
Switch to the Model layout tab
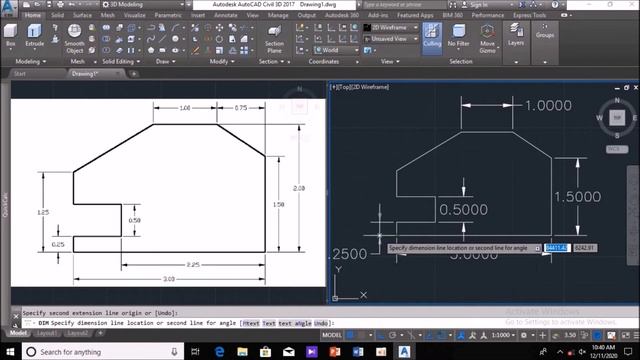tap(18, 333)
